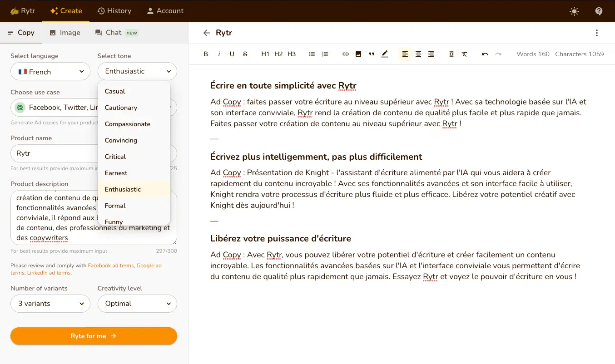Switch to the Chat tab
This screenshot has width=615, height=364.
116,33
